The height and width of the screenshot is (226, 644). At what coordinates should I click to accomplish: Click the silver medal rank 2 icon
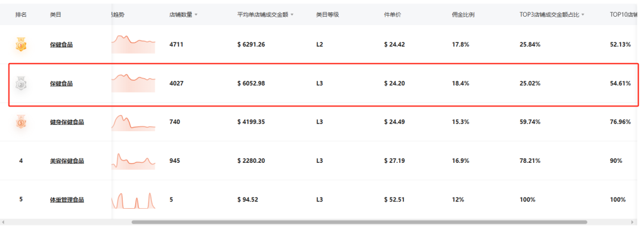[x=21, y=83]
